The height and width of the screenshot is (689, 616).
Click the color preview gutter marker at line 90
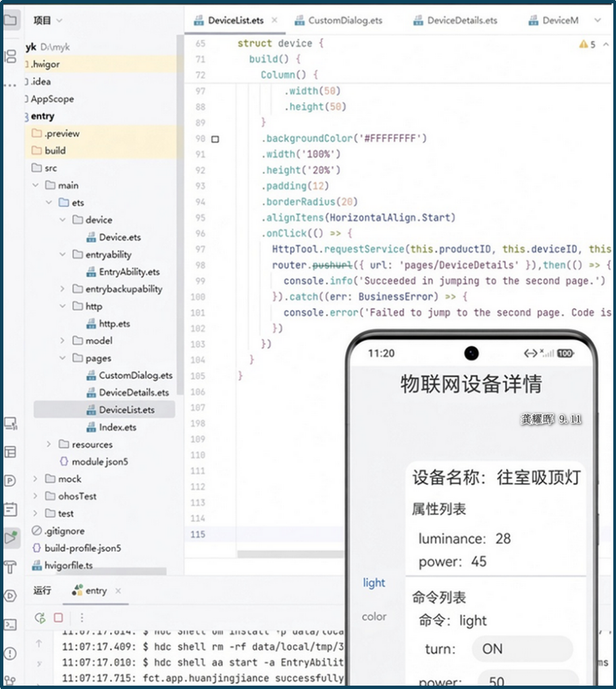(215, 139)
